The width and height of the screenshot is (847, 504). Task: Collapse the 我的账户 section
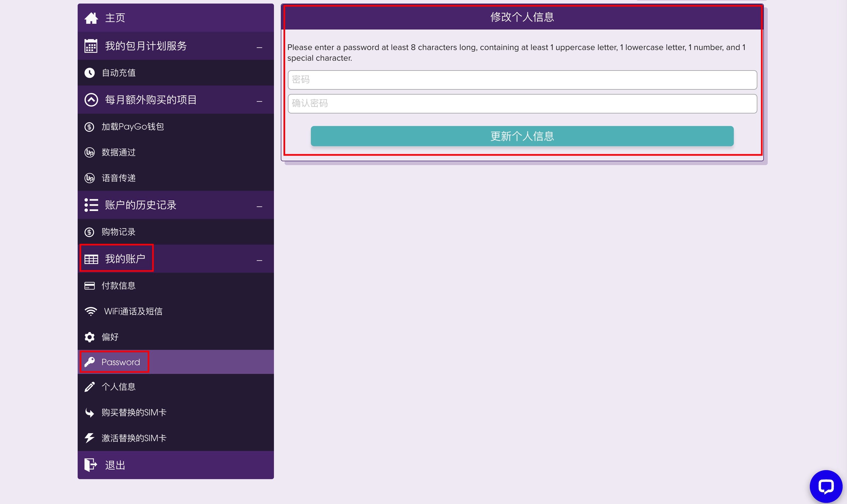(x=259, y=260)
